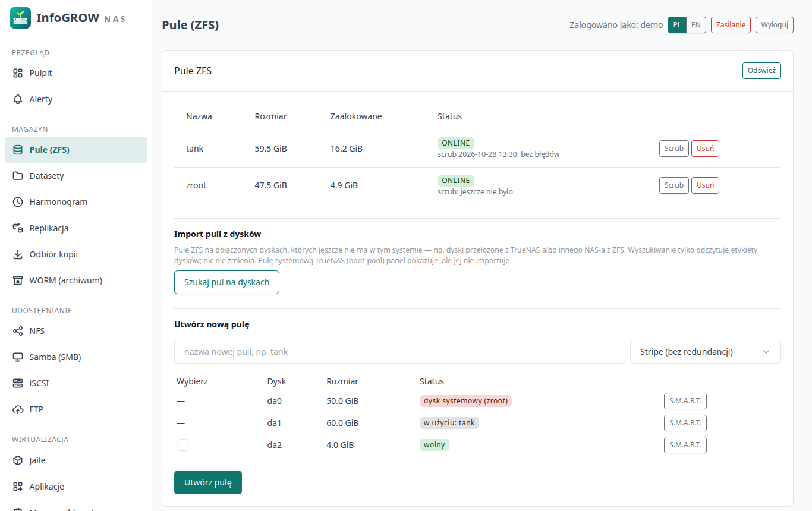Viewport: 812px width, 511px height.
Task: Open S.M.A.R.T. for disk da0
Action: click(x=685, y=401)
